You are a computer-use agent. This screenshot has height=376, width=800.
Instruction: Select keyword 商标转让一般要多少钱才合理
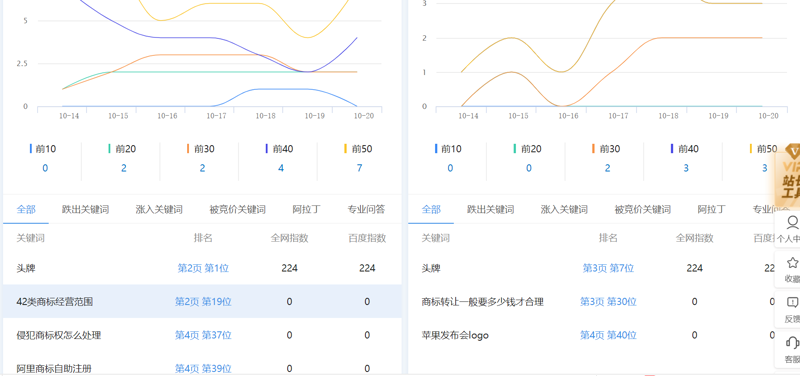point(483,302)
